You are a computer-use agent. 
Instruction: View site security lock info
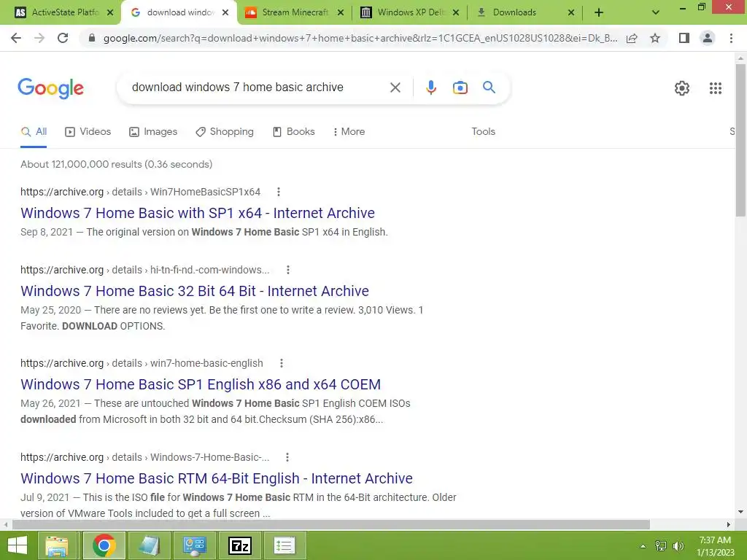coord(92,38)
